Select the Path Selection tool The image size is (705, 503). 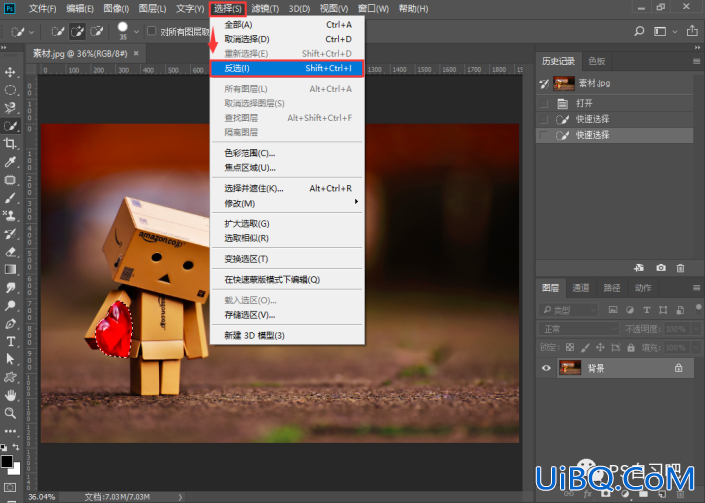[10, 359]
